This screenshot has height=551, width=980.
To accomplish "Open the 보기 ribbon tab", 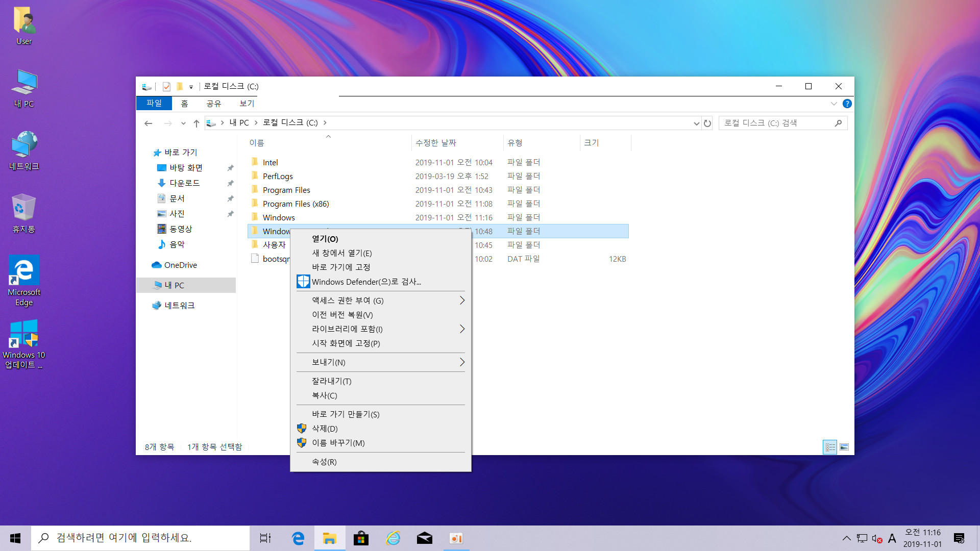I will pos(247,104).
